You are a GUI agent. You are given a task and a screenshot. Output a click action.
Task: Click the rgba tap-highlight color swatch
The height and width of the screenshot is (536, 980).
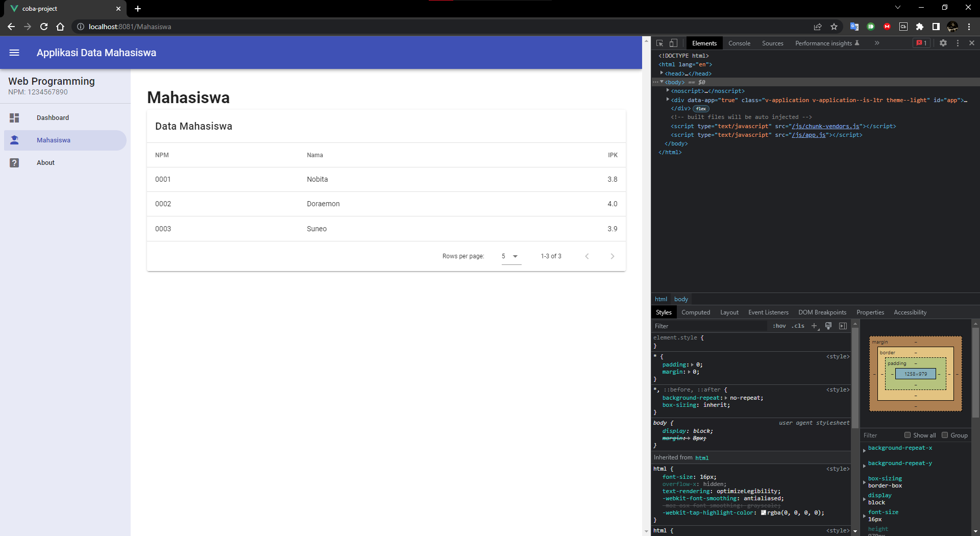764,513
